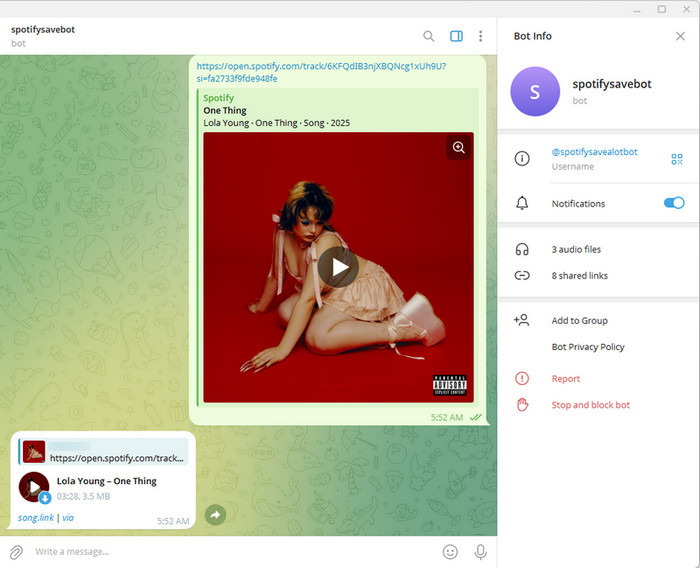Close the Bot Info panel
Screen dimensions: 700x568
[680, 36]
